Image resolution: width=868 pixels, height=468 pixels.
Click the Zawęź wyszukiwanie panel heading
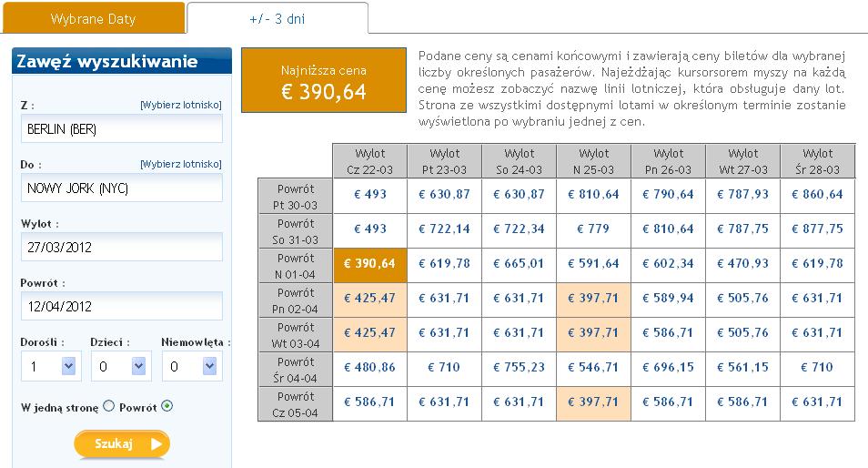click(x=122, y=61)
